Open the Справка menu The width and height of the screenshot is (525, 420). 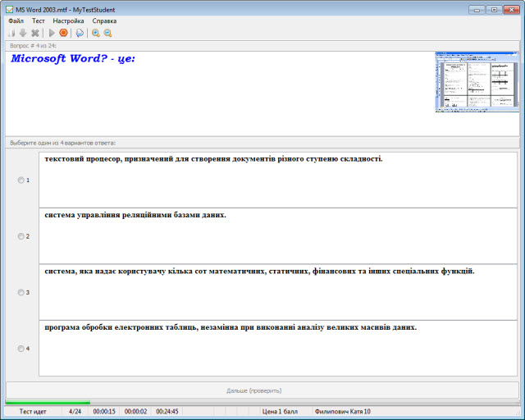tap(103, 21)
